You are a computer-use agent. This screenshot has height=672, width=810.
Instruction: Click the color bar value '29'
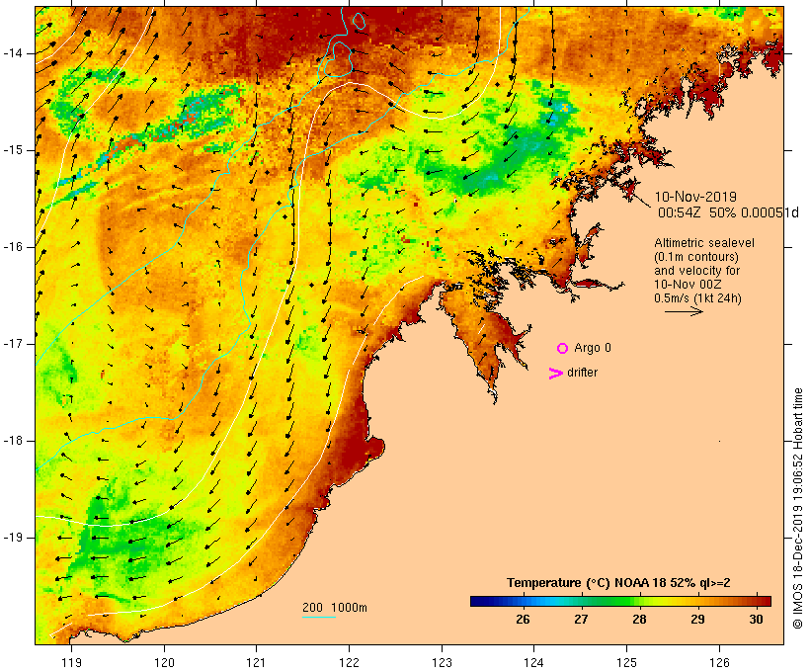[698, 620]
